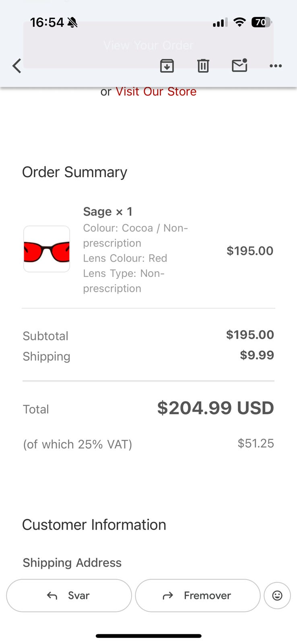Mark email as unread via envelope icon

coord(239,65)
